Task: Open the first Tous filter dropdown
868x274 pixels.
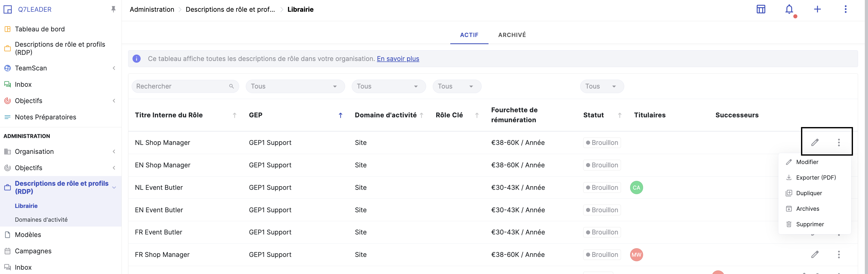Action: coord(295,86)
